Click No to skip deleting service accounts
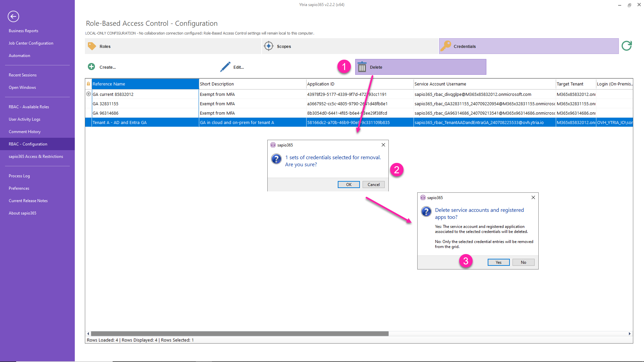The image size is (644, 362). [523, 262]
